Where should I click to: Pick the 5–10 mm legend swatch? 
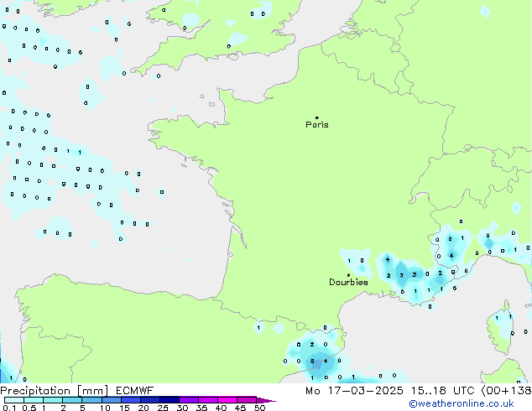(91, 400)
